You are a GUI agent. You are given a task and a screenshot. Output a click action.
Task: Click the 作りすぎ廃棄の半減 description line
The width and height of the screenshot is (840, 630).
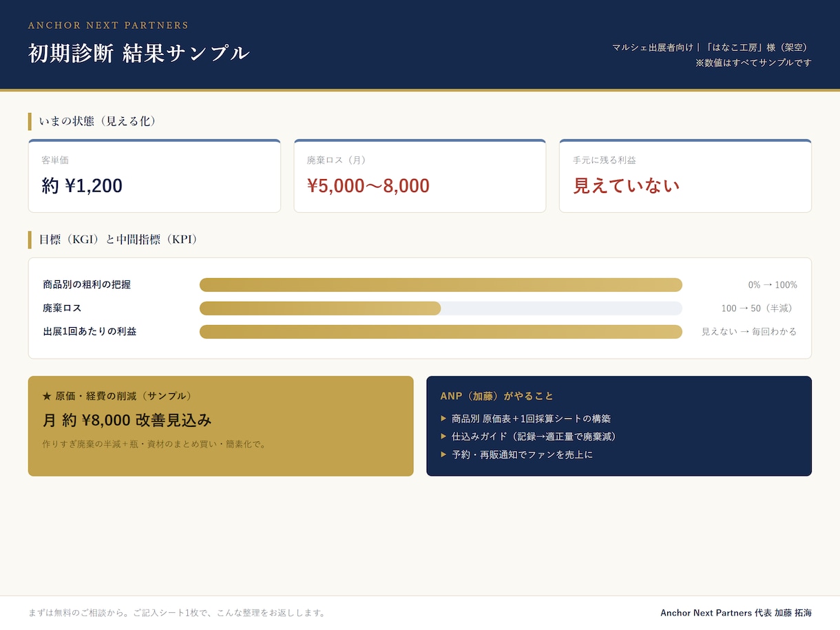pos(154,444)
